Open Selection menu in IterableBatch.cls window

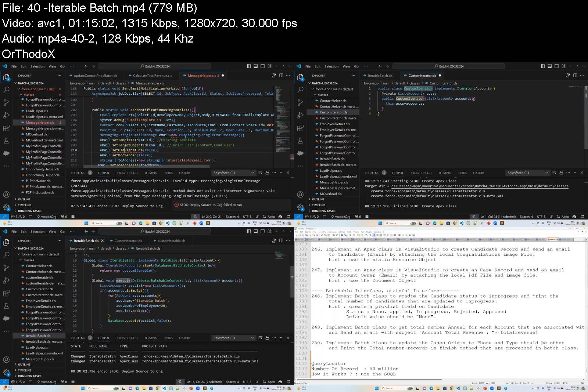[37, 231]
